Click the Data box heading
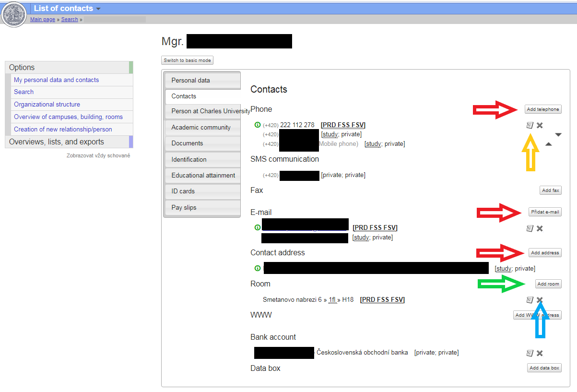The height and width of the screenshot is (392, 577). tap(265, 368)
